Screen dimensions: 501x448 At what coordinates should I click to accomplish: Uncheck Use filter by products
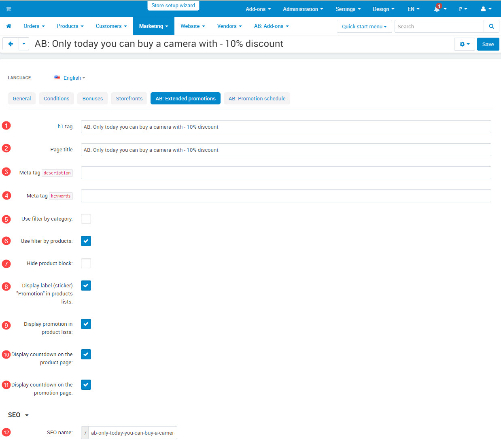(x=86, y=241)
